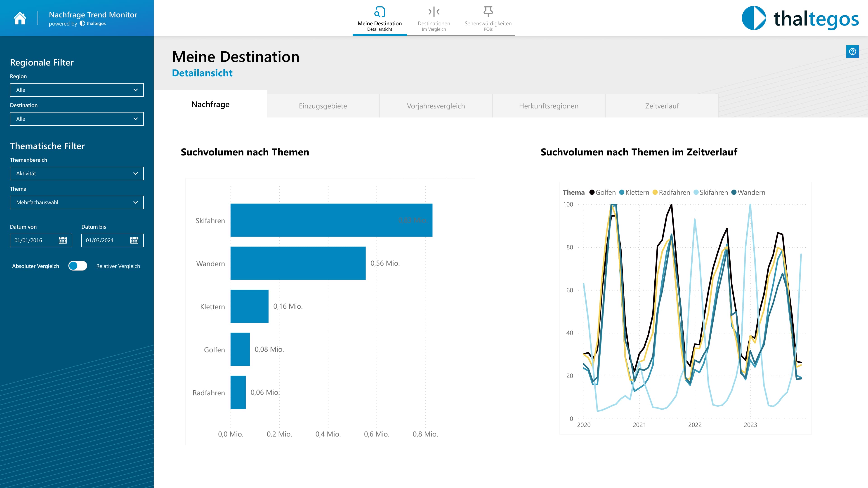Click the 2023 axis label in line chart
The width and height of the screenshot is (868, 488).
pyautogui.click(x=750, y=425)
